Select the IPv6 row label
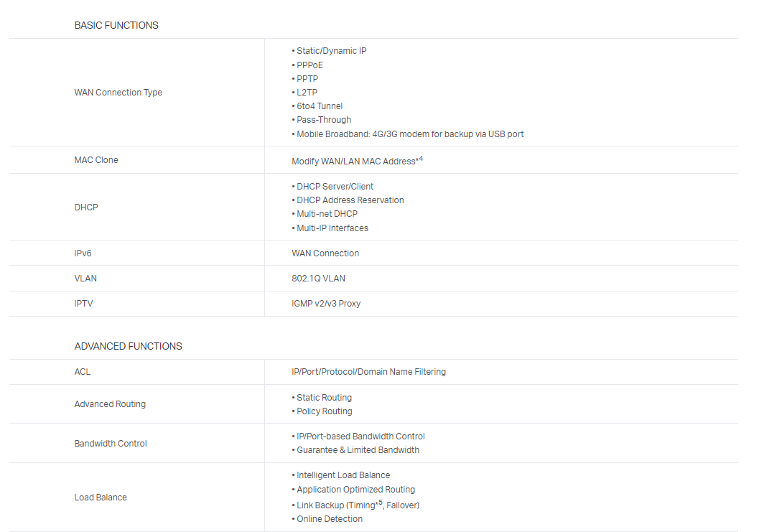Image resolution: width=759 pixels, height=532 pixels. pos(83,253)
